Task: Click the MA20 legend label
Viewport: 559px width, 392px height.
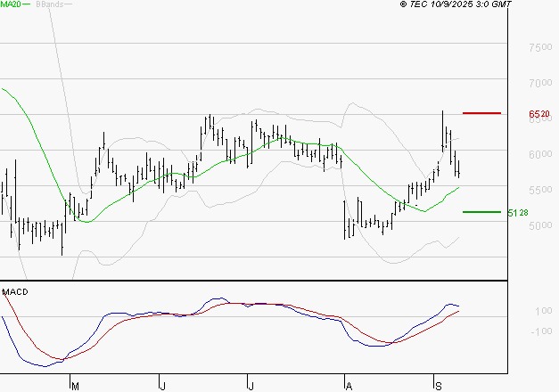Action: pos(12,5)
